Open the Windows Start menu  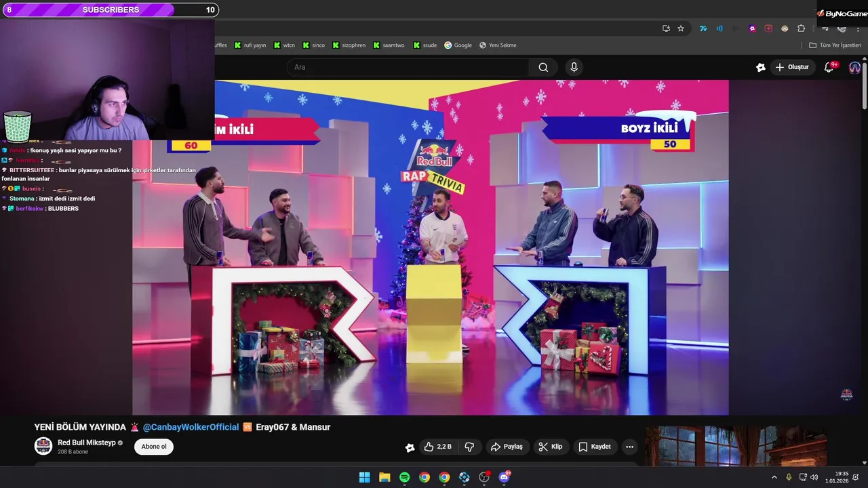(x=364, y=477)
